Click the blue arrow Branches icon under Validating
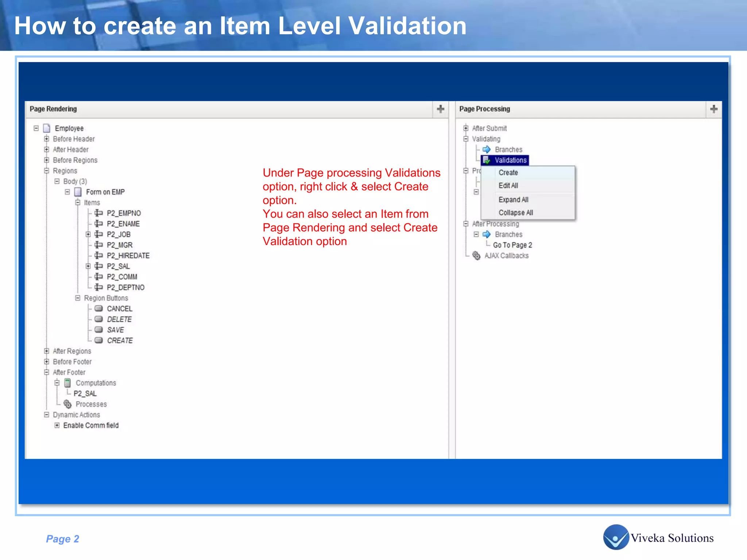Viewport: 747px width, 560px height. [x=487, y=149]
